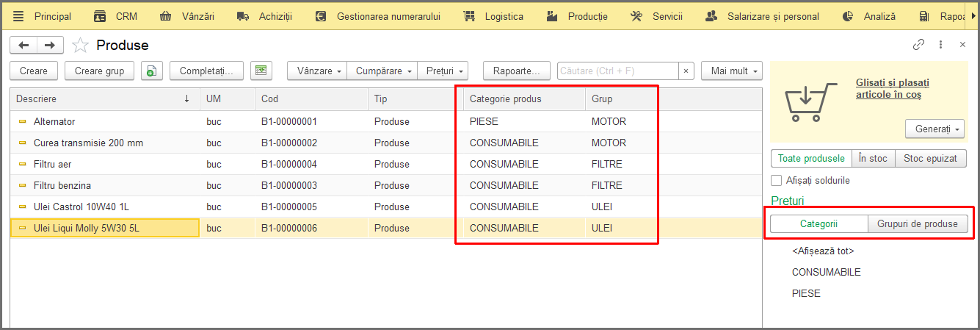
Task: Click the Achiziții truck icon
Action: point(243,16)
